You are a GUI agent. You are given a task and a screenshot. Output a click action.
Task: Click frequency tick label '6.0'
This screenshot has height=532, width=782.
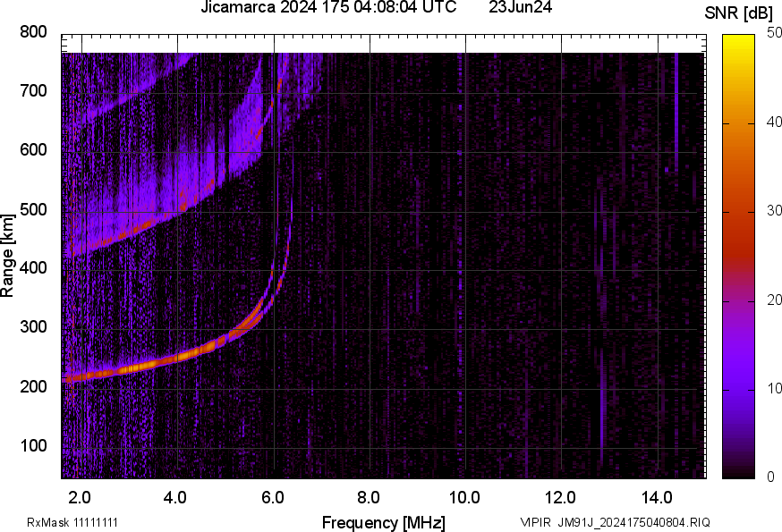pyautogui.click(x=272, y=498)
